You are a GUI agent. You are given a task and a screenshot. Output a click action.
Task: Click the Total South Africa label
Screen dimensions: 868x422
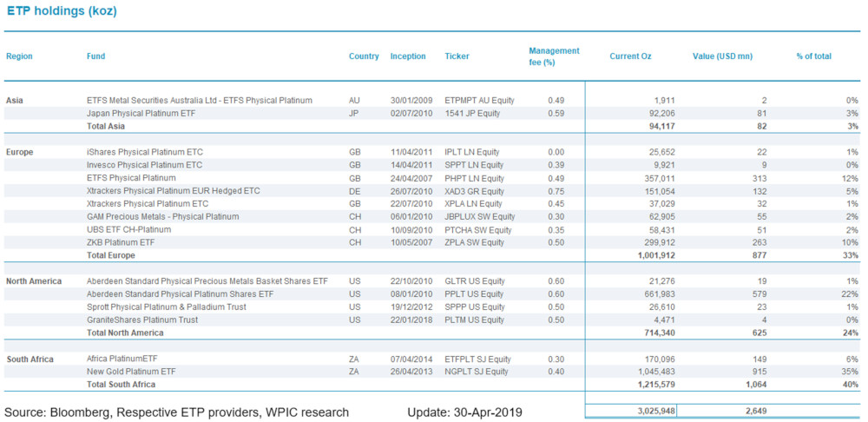(x=122, y=385)
